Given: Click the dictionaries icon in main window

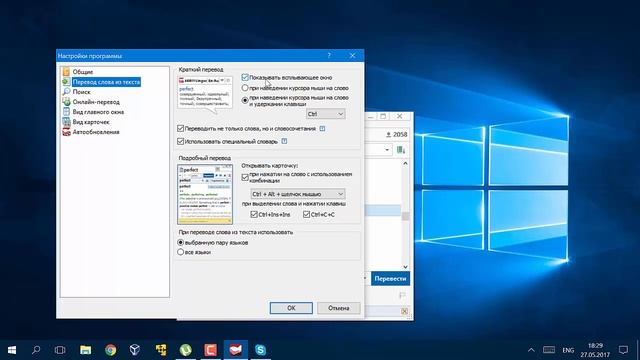Looking at the screenshot, I should 401,150.
